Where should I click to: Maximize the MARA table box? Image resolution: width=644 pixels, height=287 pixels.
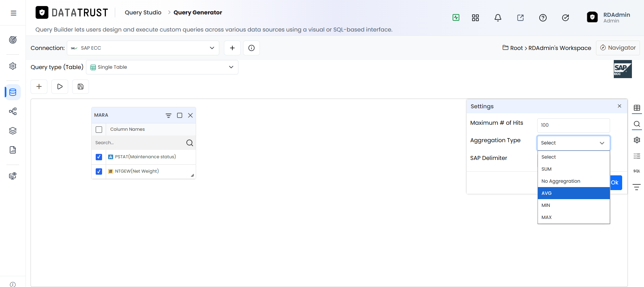180,115
